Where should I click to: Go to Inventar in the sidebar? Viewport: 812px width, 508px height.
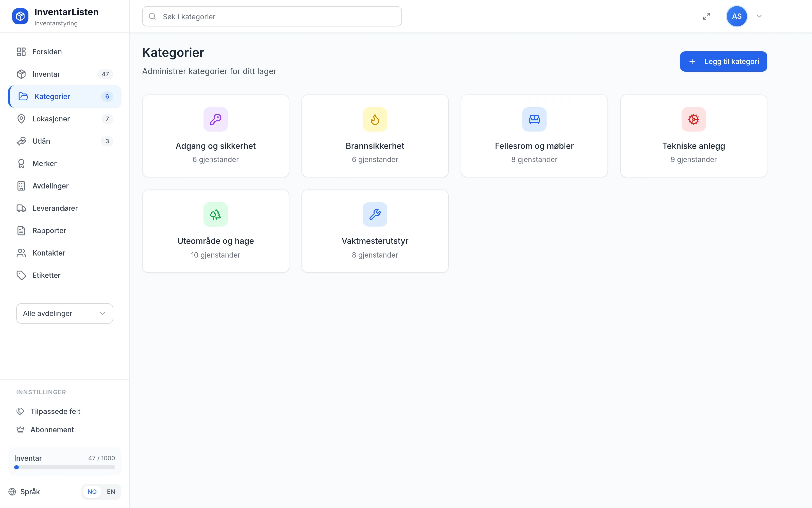[x=64, y=74]
